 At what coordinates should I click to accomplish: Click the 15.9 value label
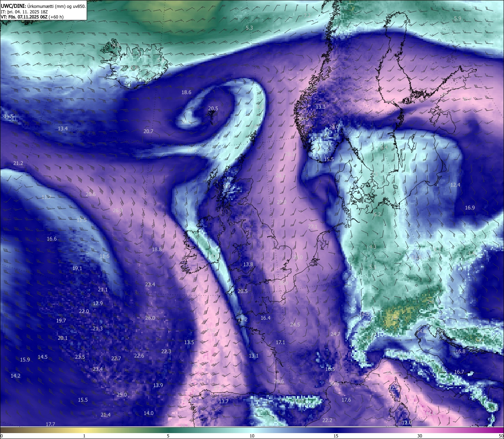25,360
